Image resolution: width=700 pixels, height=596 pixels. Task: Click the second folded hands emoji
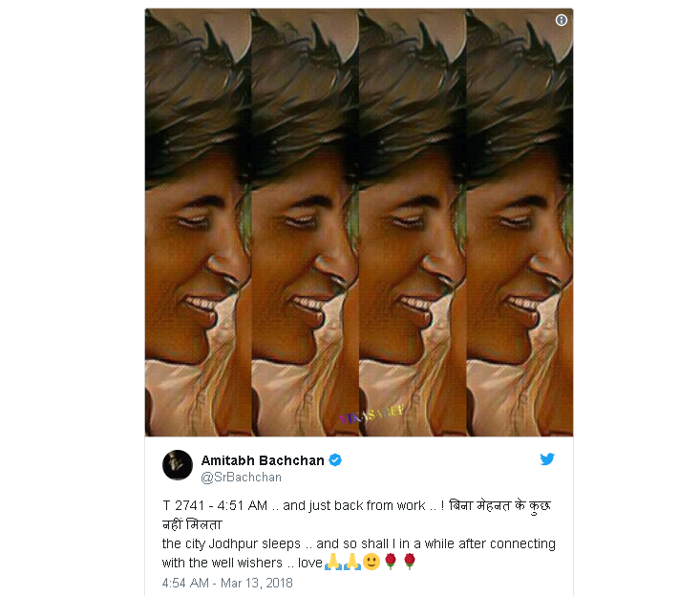[352, 562]
